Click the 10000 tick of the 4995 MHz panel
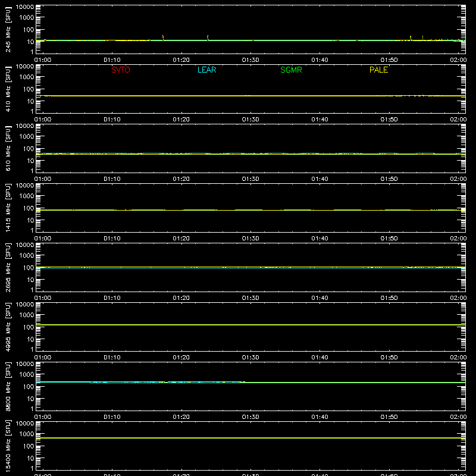 [25, 305]
